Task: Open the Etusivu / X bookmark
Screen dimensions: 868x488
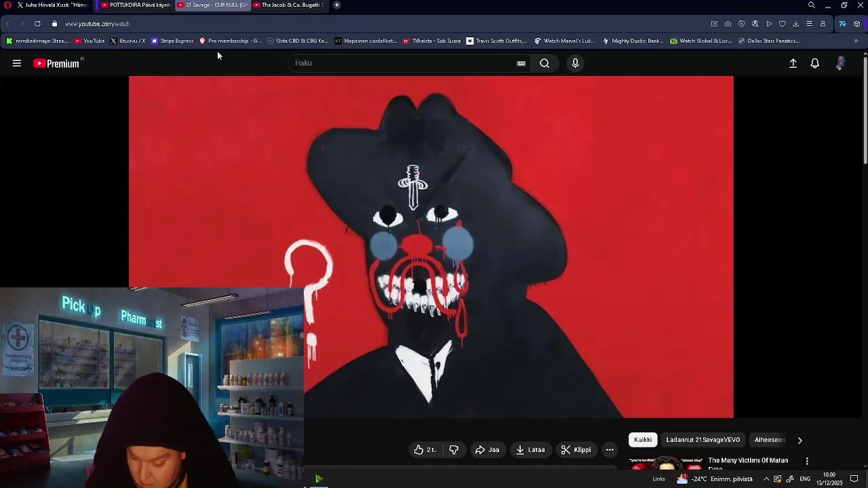Action: coord(127,41)
